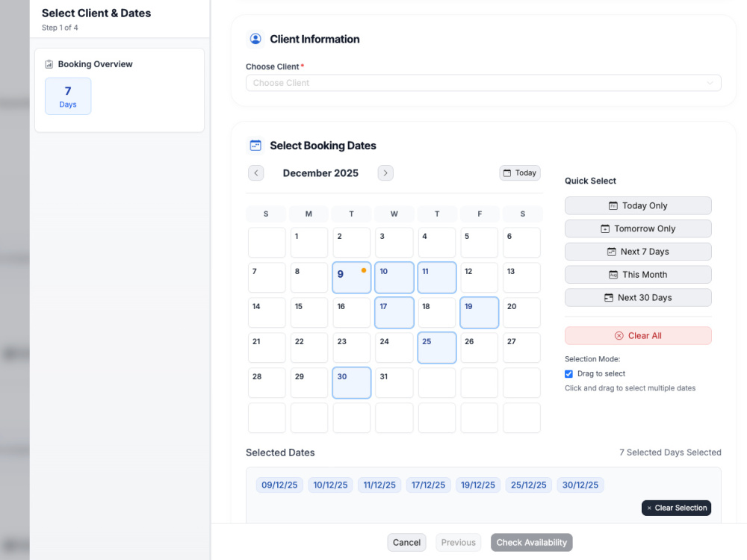Click the Cancel button

click(x=406, y=542)
